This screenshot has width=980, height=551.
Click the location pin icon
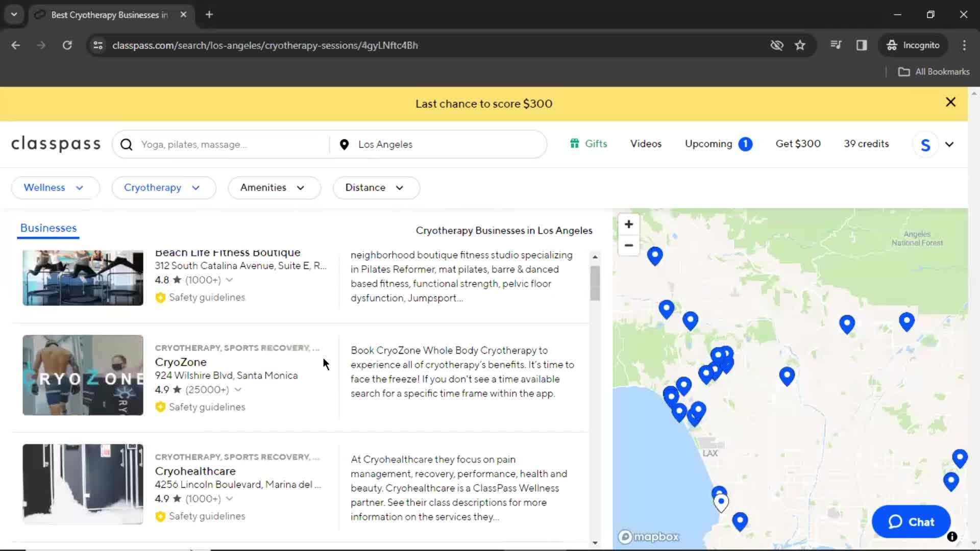345,144
